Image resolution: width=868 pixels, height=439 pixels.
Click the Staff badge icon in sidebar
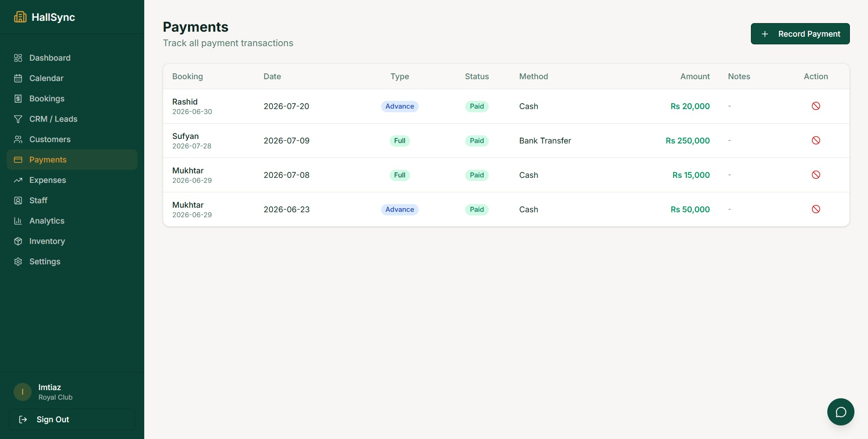coord(18,200)
